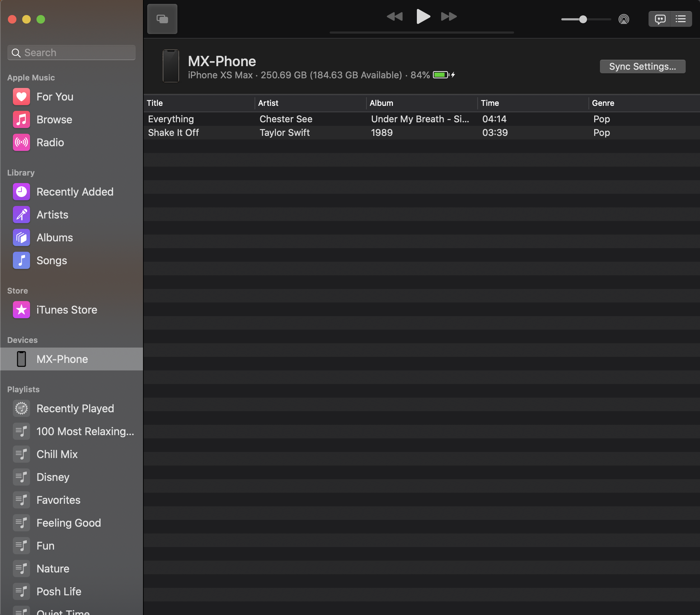Open Albums icon in sidebar

pyautogui.click(x=21, y=237)
